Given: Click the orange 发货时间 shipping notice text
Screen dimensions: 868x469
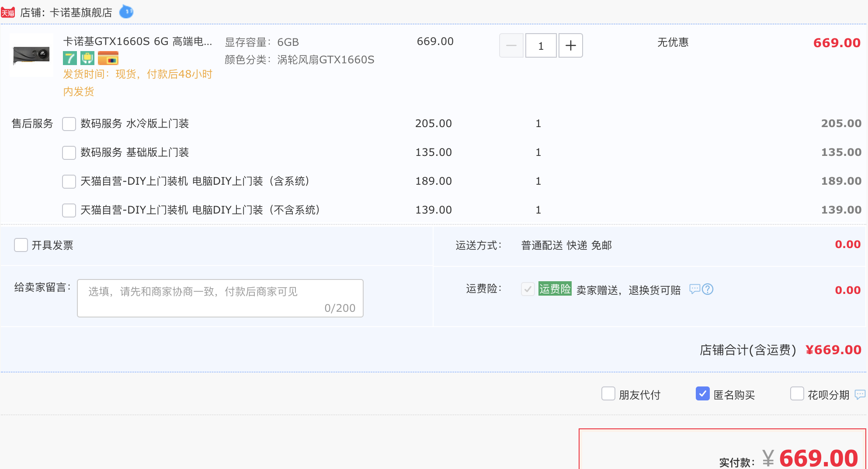Looking at the screenshot, I should point(138,83).
